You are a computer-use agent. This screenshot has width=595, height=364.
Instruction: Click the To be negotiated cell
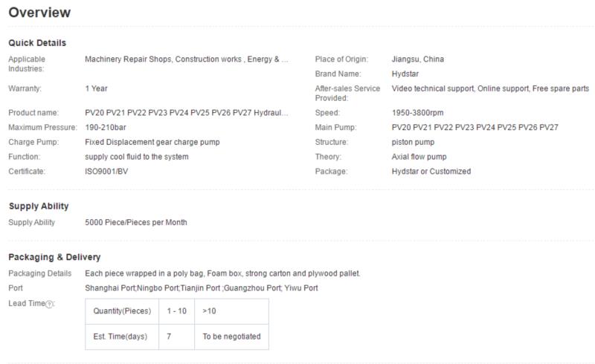(231, 337)
